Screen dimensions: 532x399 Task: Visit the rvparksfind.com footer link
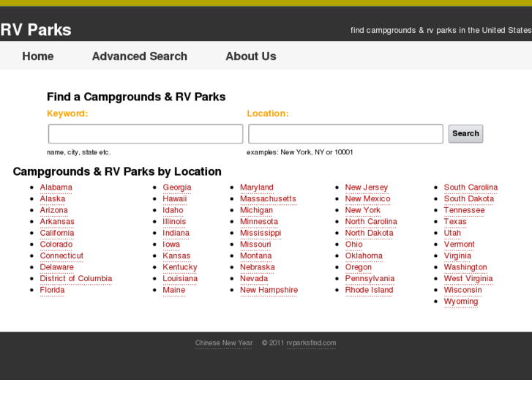pos(311,343)
